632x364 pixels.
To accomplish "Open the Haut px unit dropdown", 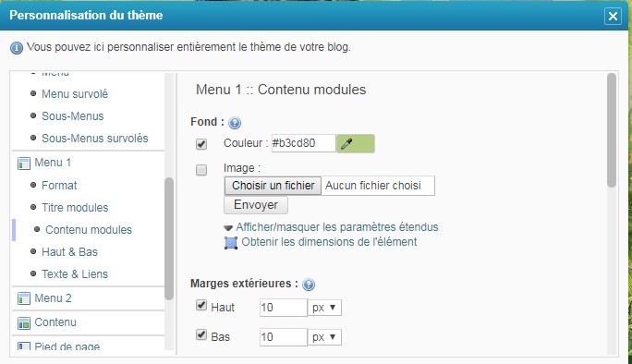I will pyautogui.click(x=325, y=308).
